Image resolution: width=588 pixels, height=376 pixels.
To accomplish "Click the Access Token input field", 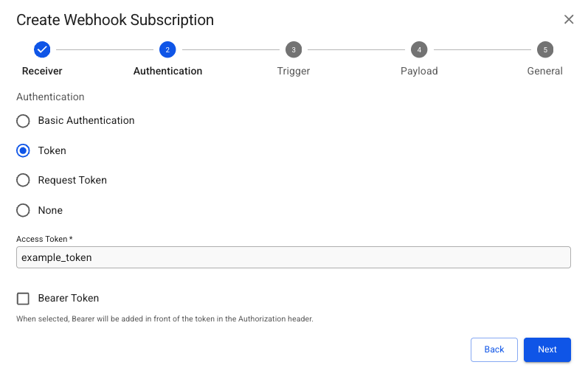I will click(293, 257).
